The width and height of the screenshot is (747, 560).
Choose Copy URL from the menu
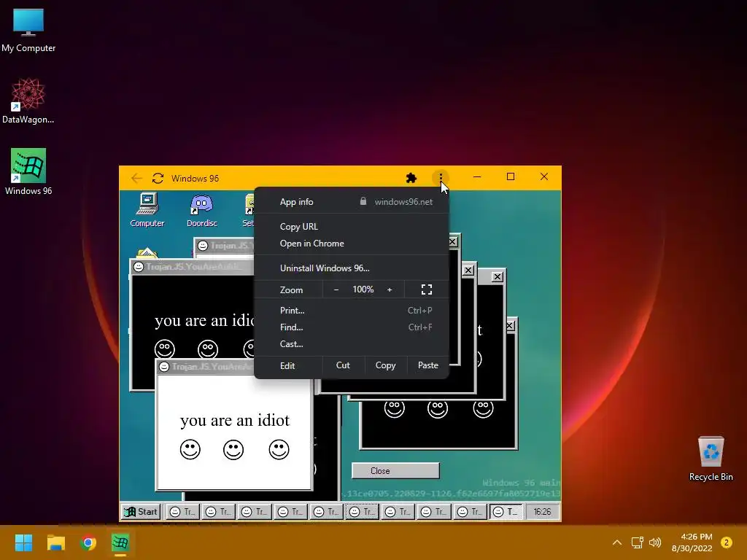point(352,227)
